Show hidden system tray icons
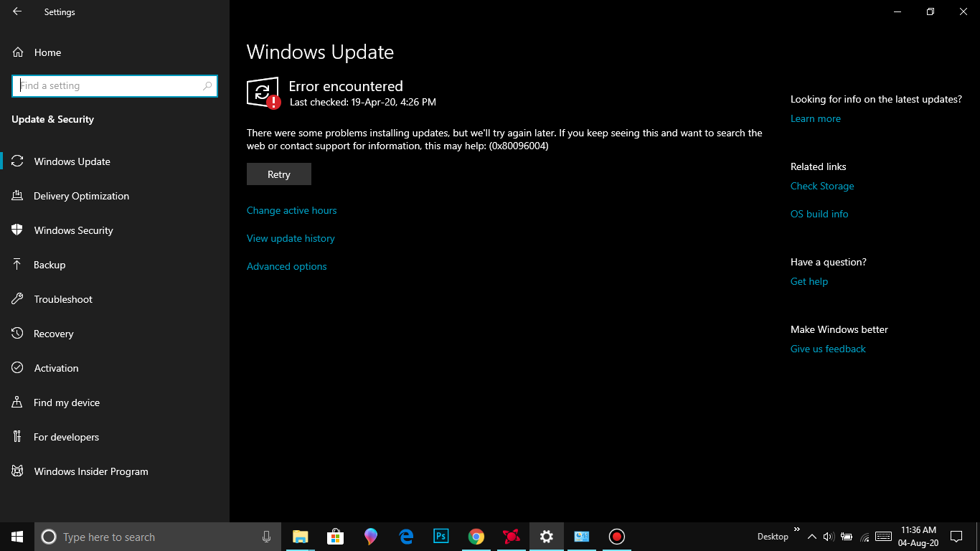Screen dimensions: 980x551 (812, 537)
